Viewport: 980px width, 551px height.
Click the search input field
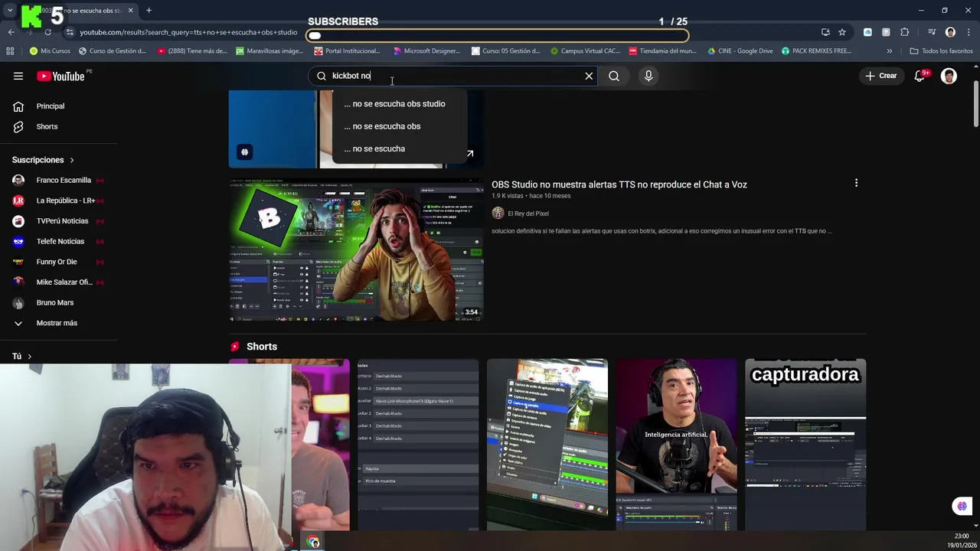(452, 76)
